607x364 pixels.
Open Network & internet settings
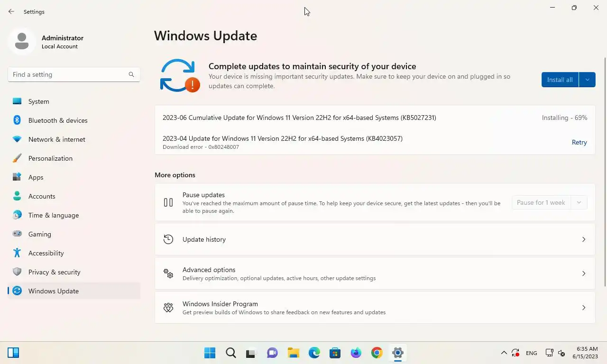coord(74,139)
